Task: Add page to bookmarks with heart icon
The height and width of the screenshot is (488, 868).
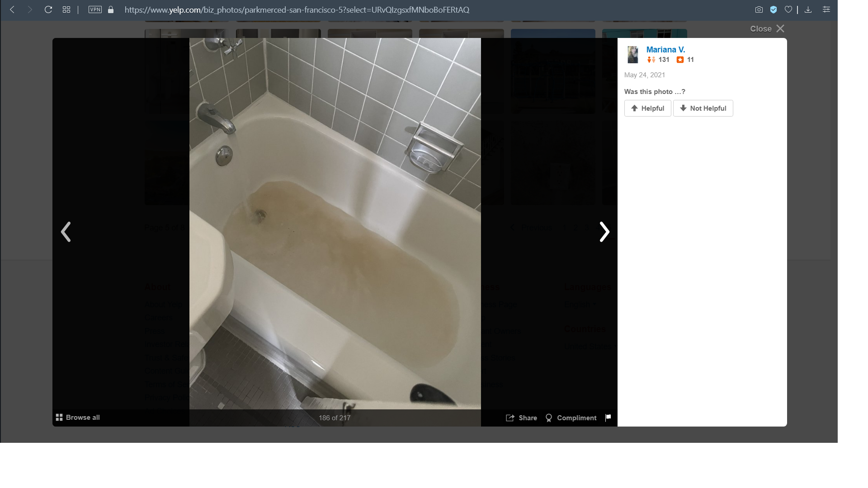Action: [x=788, y=9]
